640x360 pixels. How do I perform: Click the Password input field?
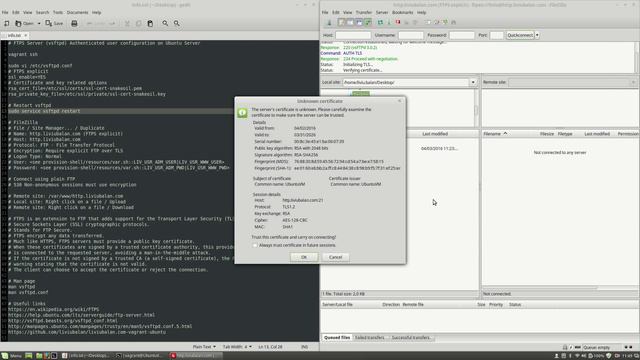click(x=462, y=36)
